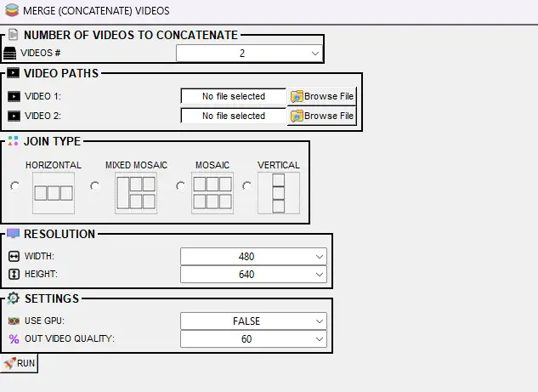Click the gear icon beside SETTINGS
This screenshot has height=392, width=538.
(13, 298)
